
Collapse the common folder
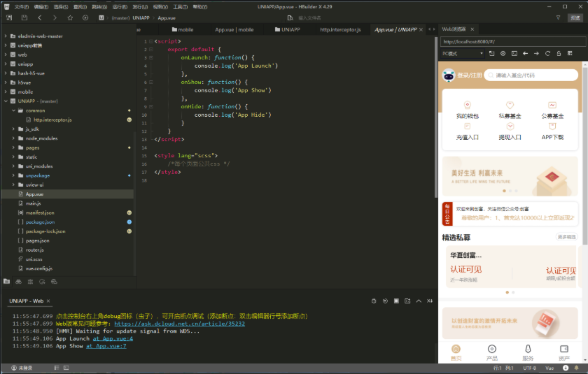[13, 110]
